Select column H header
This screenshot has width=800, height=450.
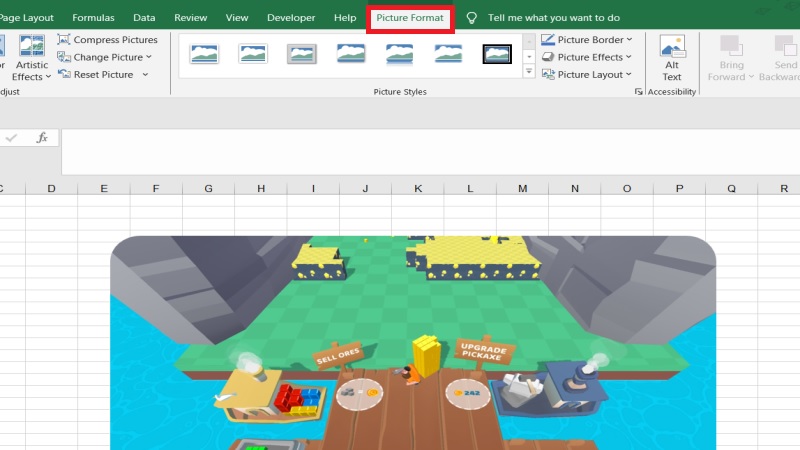pos(261,188)
